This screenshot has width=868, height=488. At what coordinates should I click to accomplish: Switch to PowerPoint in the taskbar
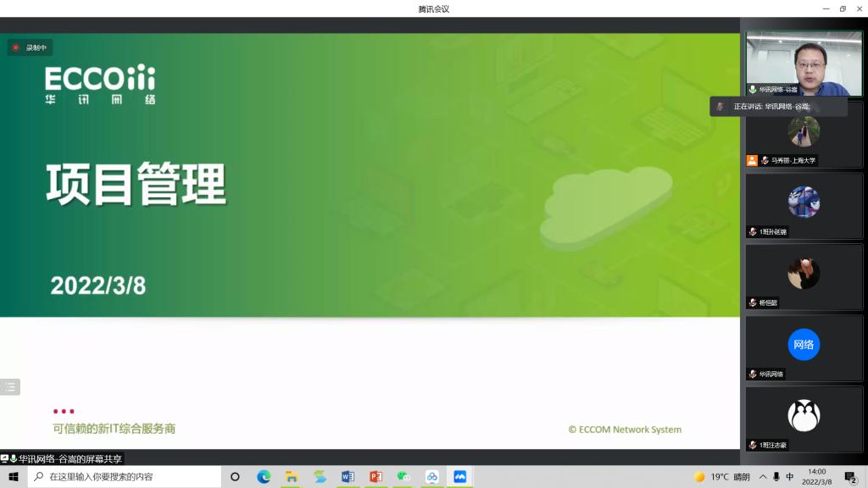pyautogui.click(x=376, y=477)
